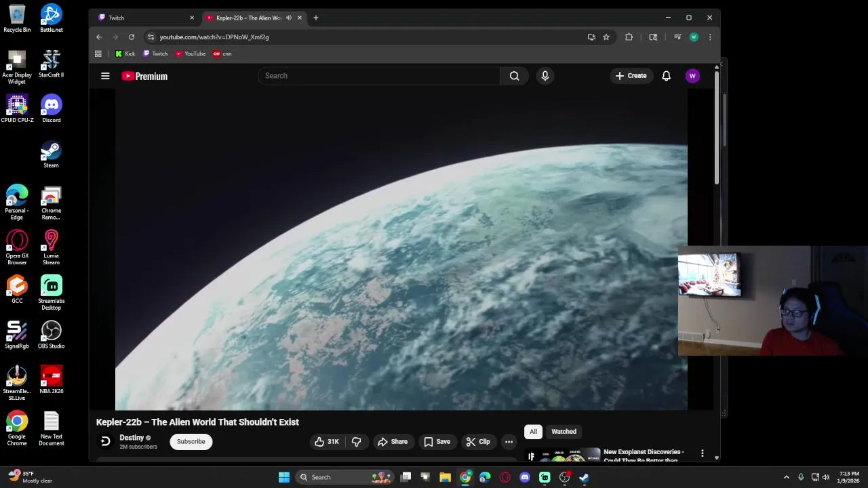Viewport: 868px width, 488px height.
Task: Click the Kepler-22b video player
Action: 401,249
